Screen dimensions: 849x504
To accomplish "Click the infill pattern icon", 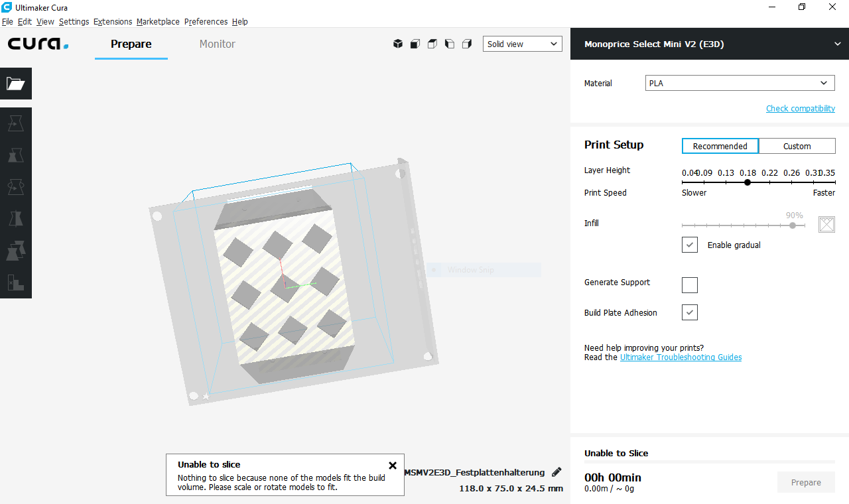I will (x=826, y=224).
